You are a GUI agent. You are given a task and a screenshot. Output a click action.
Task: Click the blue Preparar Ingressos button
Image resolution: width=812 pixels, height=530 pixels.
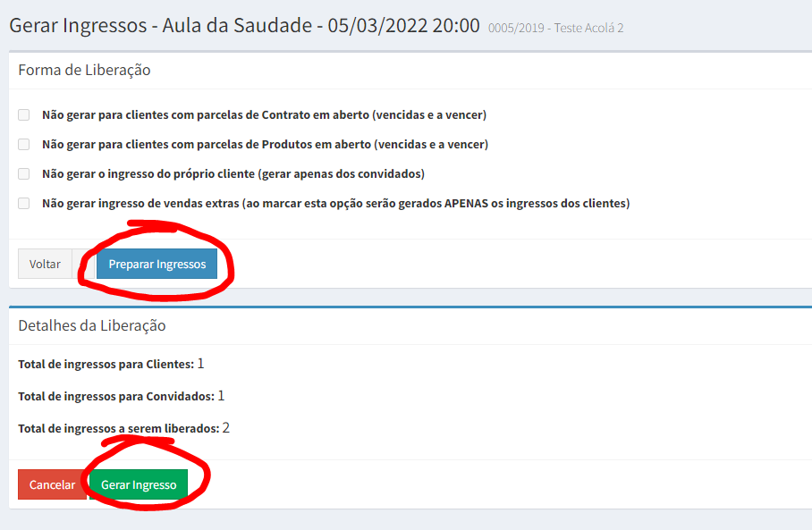coord(156,264)
